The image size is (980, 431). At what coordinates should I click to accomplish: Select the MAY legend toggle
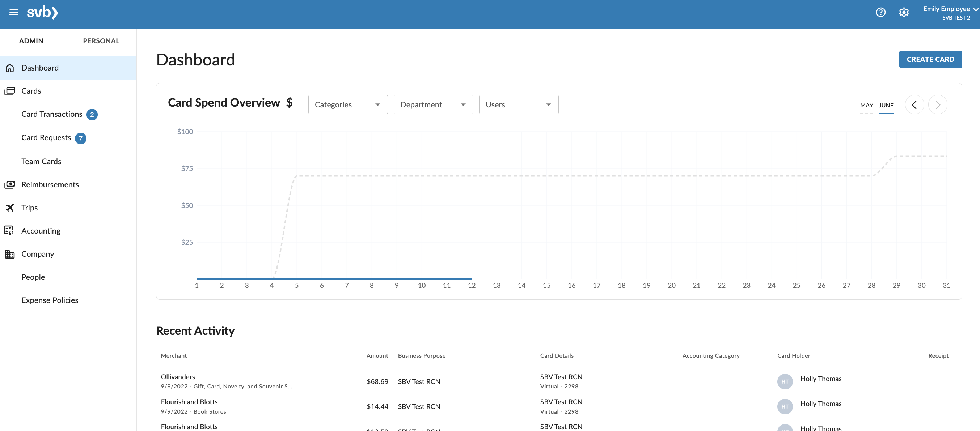(866, 106)
